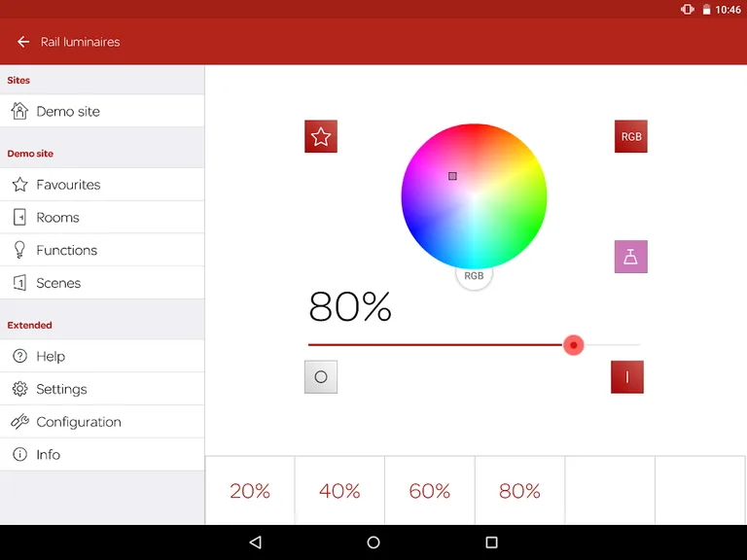This screenshot has width=747, height=560.
Task: Click the battery icon in the status bar
Action: point(706,10)
